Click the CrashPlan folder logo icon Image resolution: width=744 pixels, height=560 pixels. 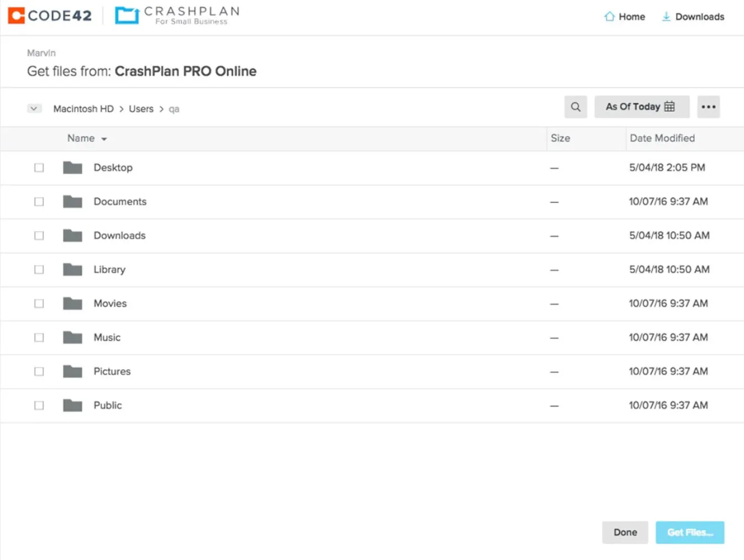click(127, 15)
